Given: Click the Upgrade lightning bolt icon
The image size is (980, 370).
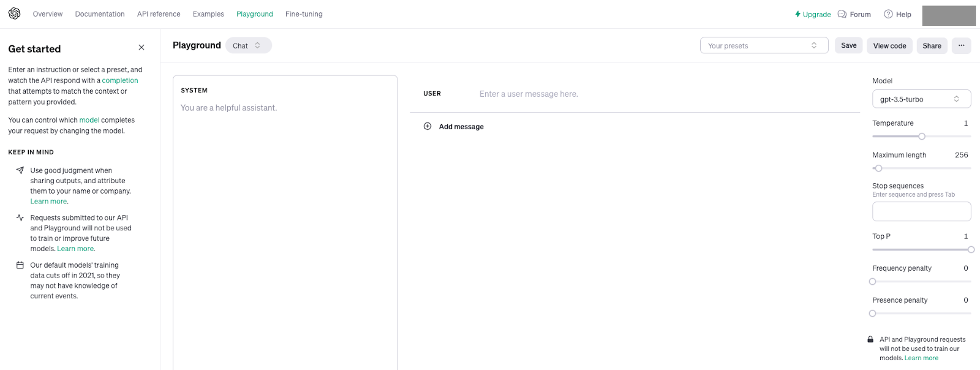Looking at the screenshot, I should [797, 14].
